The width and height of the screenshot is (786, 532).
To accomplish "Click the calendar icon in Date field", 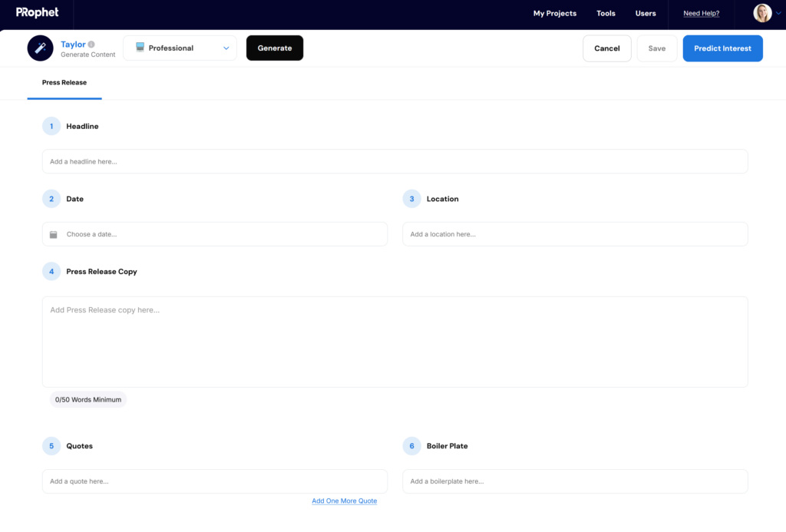I will [54, 235].
